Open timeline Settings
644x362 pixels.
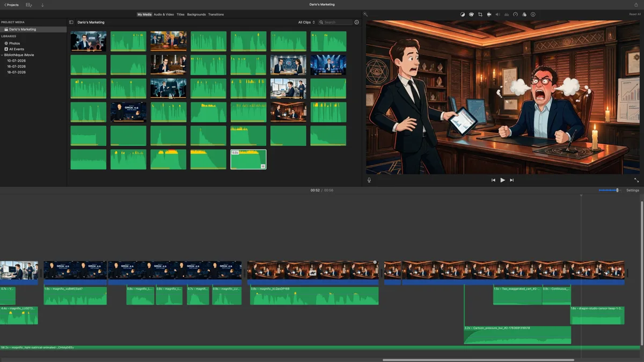point(633,190)
